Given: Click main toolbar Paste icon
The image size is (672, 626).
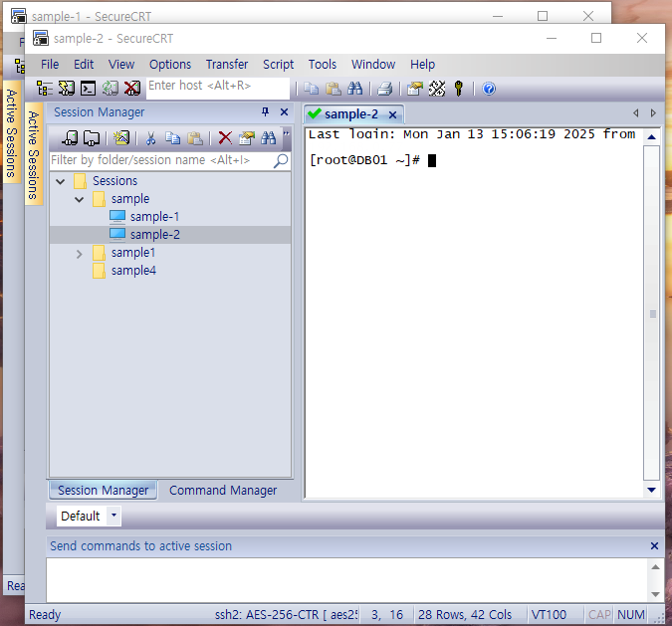Looking at the screenshot, I should pos(333,89).
